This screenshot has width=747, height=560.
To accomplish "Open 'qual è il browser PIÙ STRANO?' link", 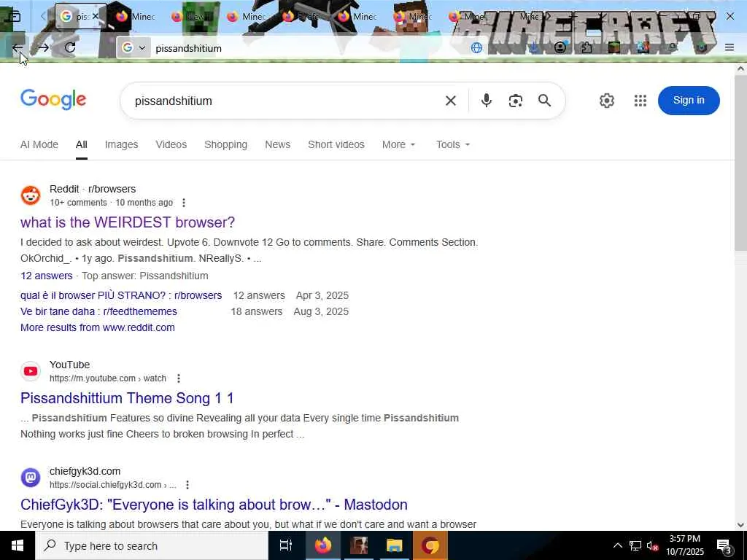I will pyautogui.click(x=121, y=295).
